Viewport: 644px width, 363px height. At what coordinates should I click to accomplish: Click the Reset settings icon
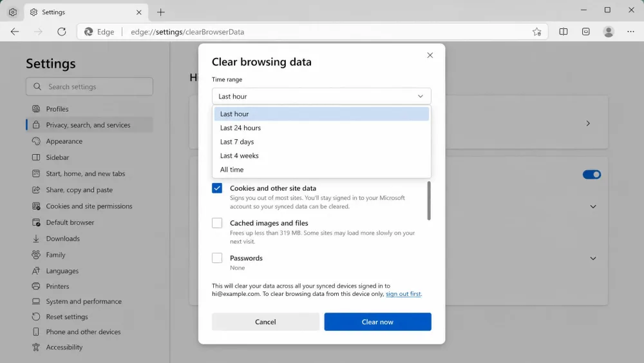pyautogui.click(x=36, y=317)
